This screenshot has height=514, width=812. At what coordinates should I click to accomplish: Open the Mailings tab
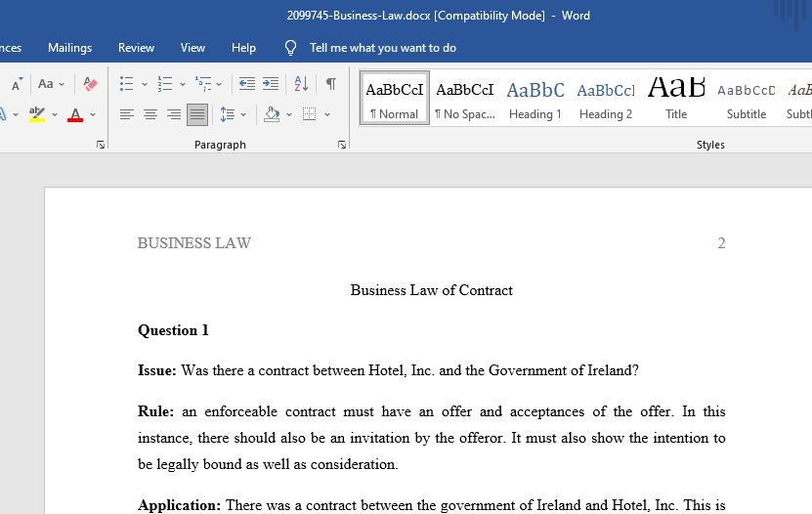(x=70, y=48)
